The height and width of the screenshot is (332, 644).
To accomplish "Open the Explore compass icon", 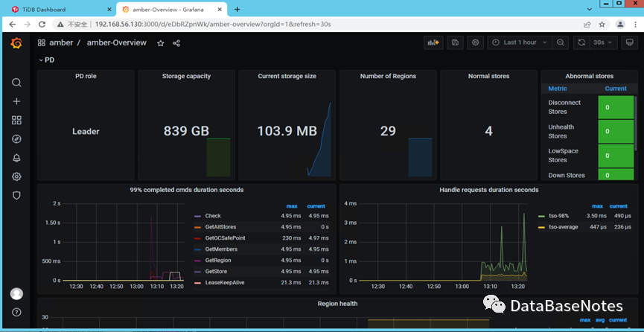I will [16, 139].
